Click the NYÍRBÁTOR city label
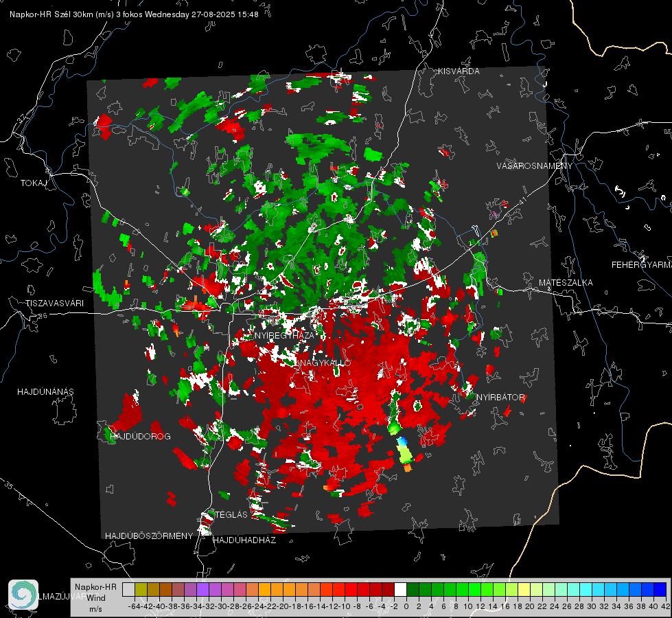This screenshot has width=672, height=618. pyautogui.click(x=500, y=398)
